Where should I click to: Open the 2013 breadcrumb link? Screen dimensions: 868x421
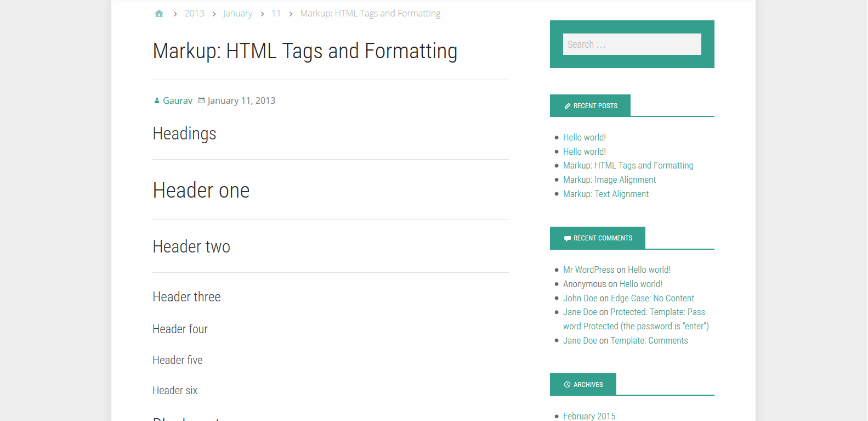tap(194, 13)
